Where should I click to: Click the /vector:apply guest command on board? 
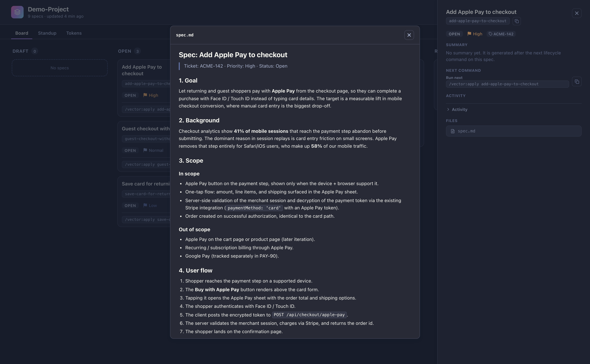pos(146,165)
